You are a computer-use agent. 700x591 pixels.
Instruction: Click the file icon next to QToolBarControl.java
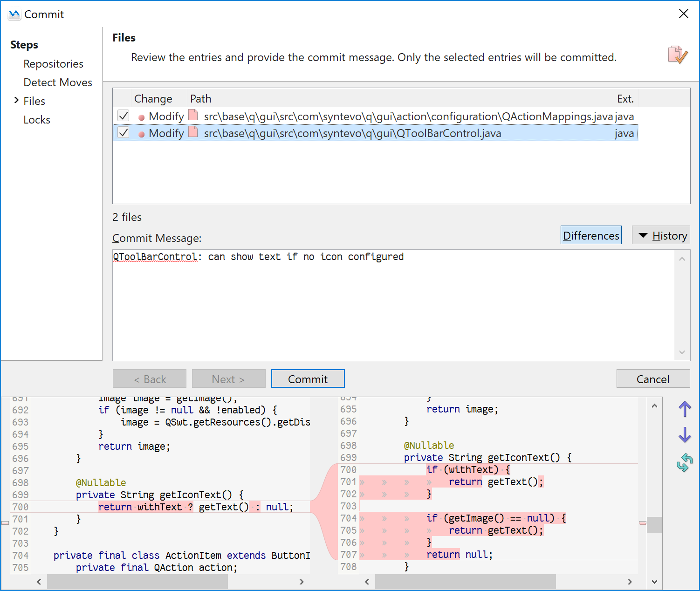tap(193, 132)
